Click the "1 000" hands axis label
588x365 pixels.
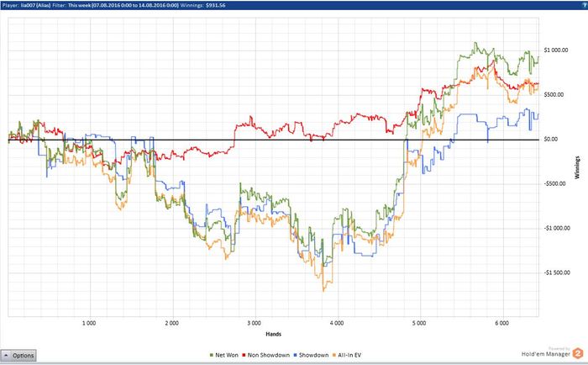[x=89, y=323]
